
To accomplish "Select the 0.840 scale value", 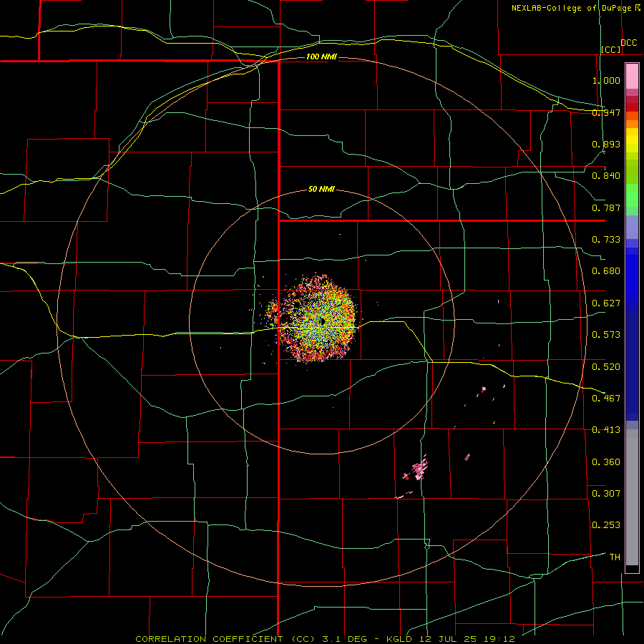I will [606, 176].
